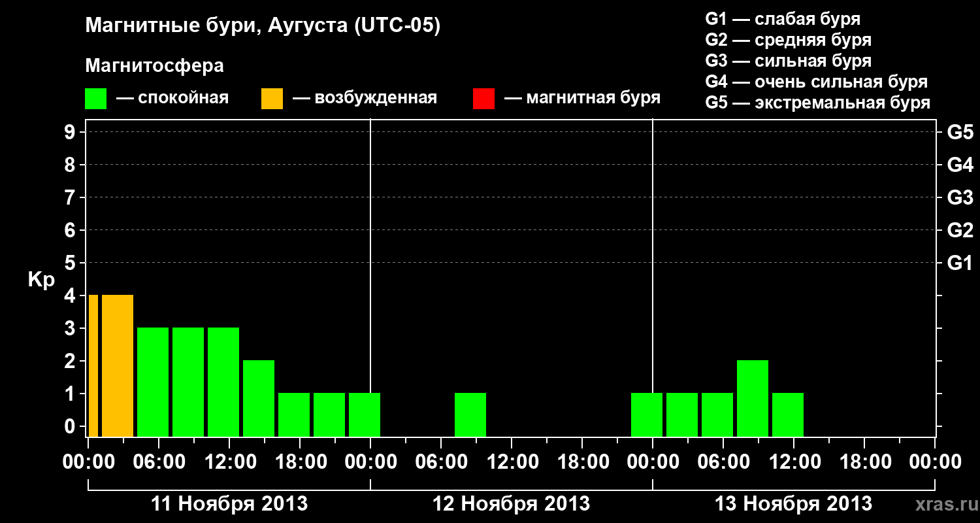The width and height of the screenshot is (980, 523).
Task: Click the '06:00' time label above 11 Ноября
Action: click(159, 462)
